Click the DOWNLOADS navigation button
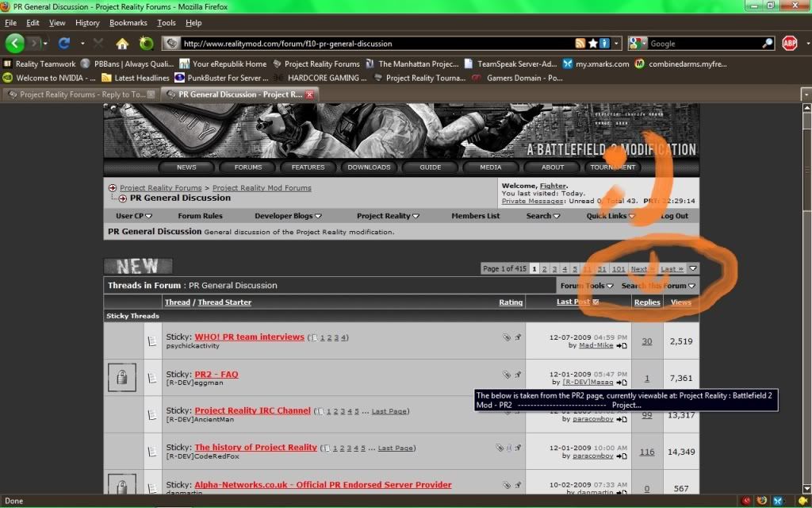Image resolution: width=812 pixels, height=508 pixels. pyautogui.click(x=369, y=167)
